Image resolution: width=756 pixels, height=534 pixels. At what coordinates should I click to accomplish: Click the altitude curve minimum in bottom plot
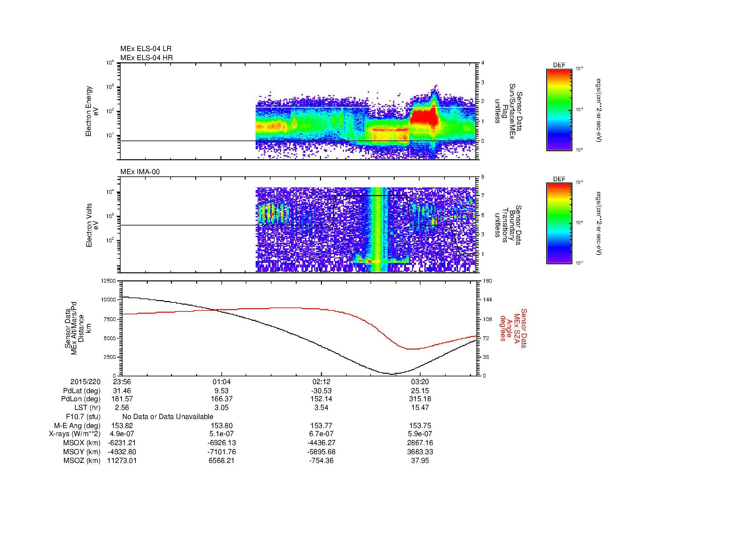coord(391,374)
